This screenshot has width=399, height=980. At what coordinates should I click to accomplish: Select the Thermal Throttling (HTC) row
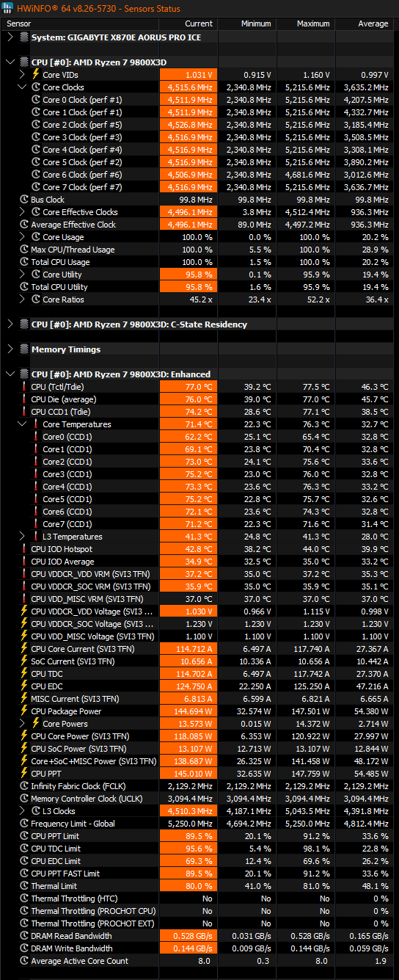click(x=199, y=898)
